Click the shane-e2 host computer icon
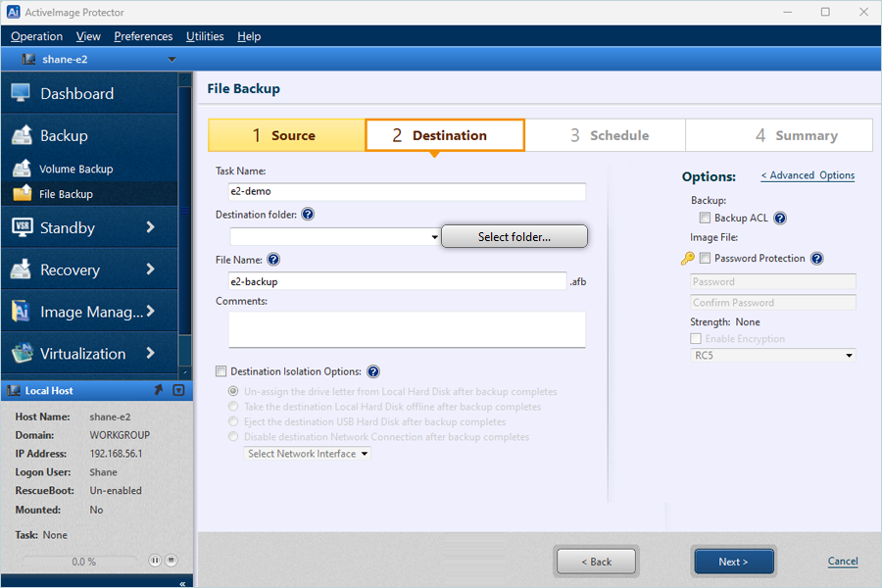The width and height of the screenshot is (882, 588). 28,59
